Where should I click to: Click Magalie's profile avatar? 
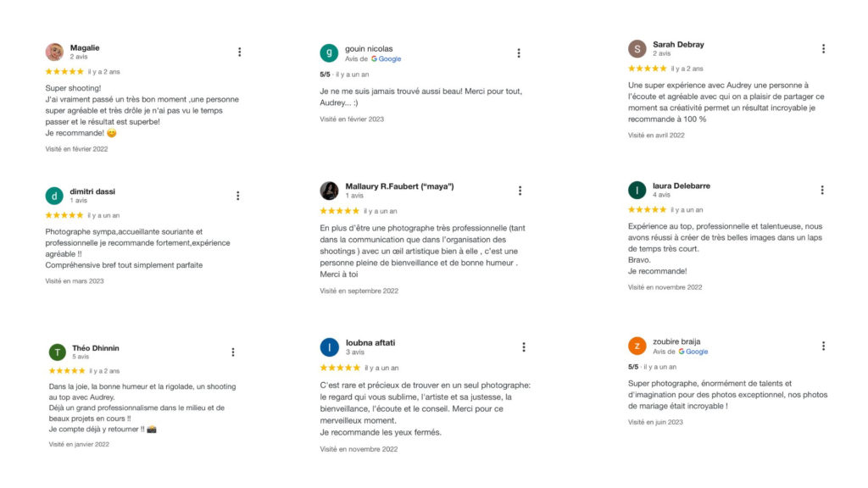click(x=54, y=52)
